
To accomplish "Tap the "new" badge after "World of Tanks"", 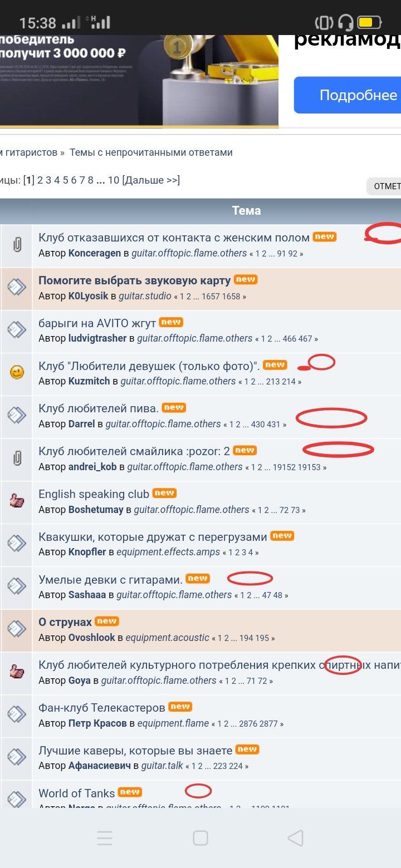I will [130, 792].
